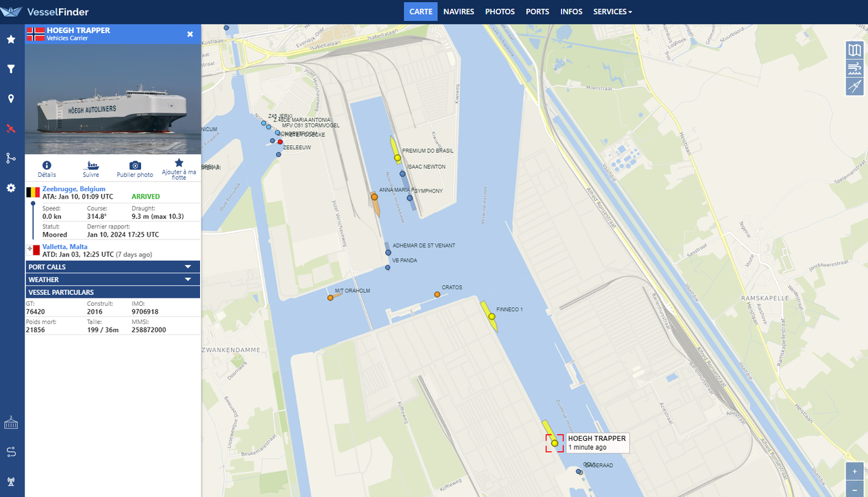This screenshot has height=497, width=868.
Task: Click the Moored status value
Action: 55,235
